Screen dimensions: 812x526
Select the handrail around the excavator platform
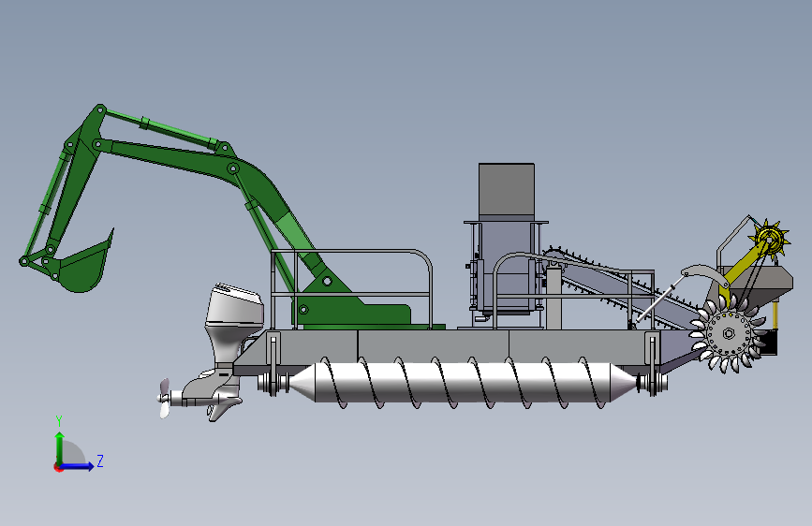click(351, 289)
